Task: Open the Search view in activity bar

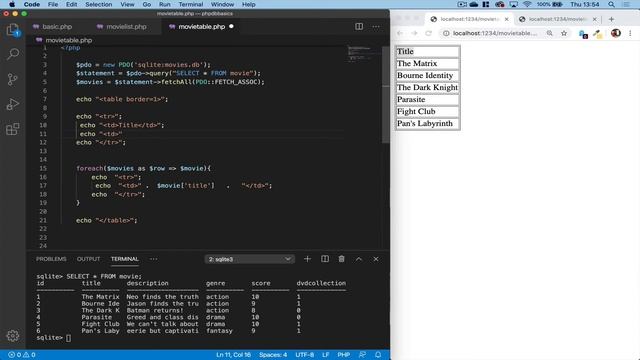Action: click(x=13, y=54)
